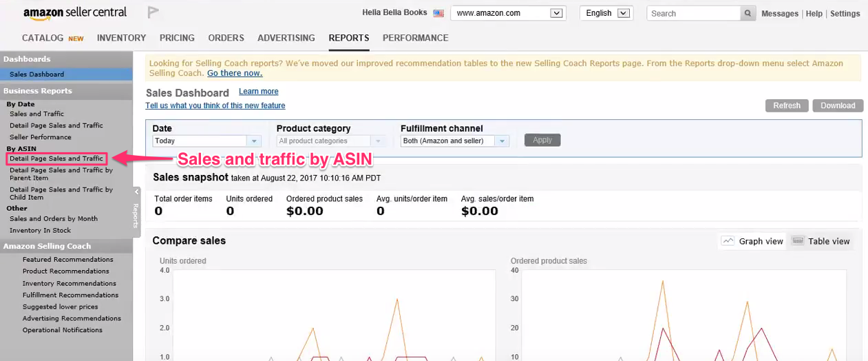
Task: Open the Product category dropdown
Action: 330,141
